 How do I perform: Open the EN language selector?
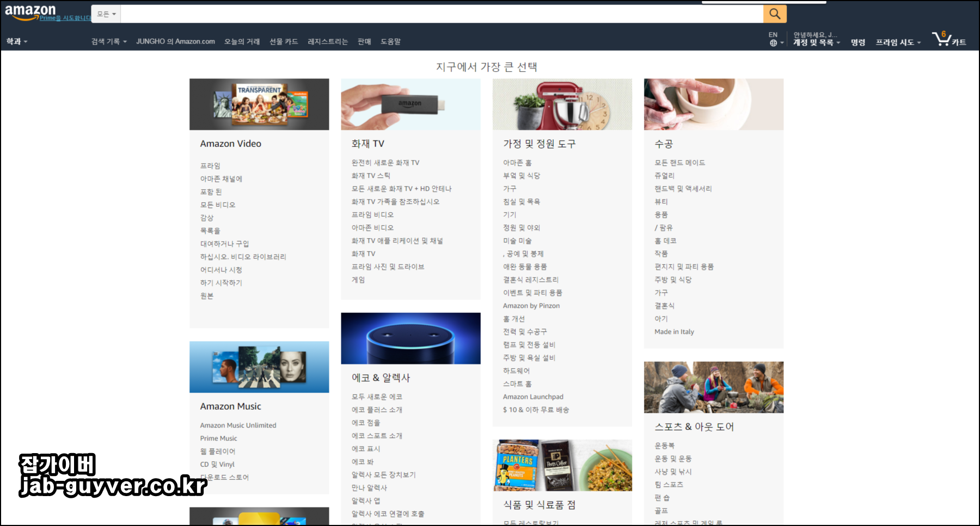pyautogui.click(x=773, y=35)
